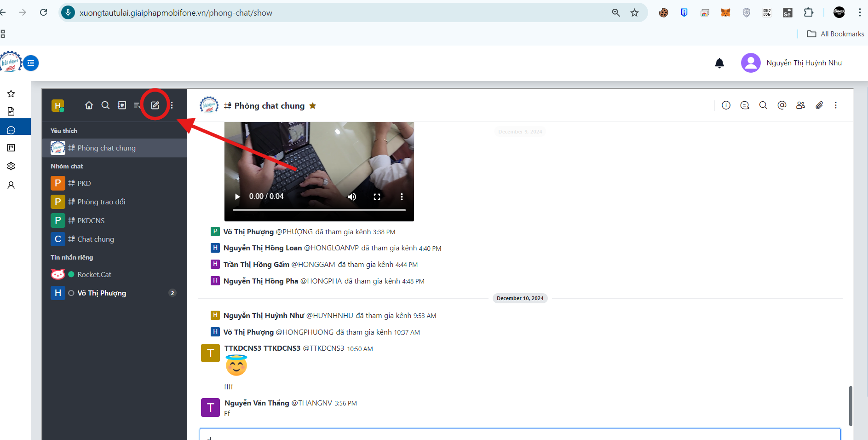Image resolution: width=868 pixels, height=440 pixels.
Task: Click Nguyễn Văn Thắng purple T avatar
Action: tap(211, 407)
